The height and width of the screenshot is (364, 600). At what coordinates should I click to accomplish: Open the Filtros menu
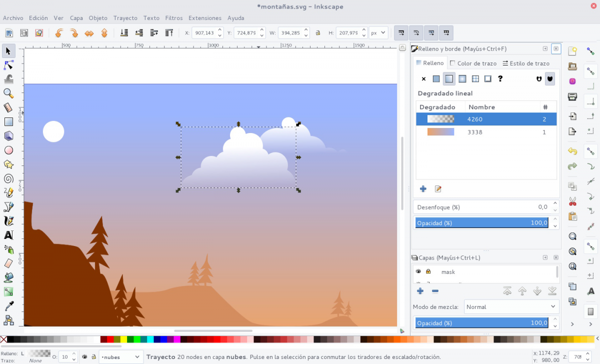click(x=174, y=18)
